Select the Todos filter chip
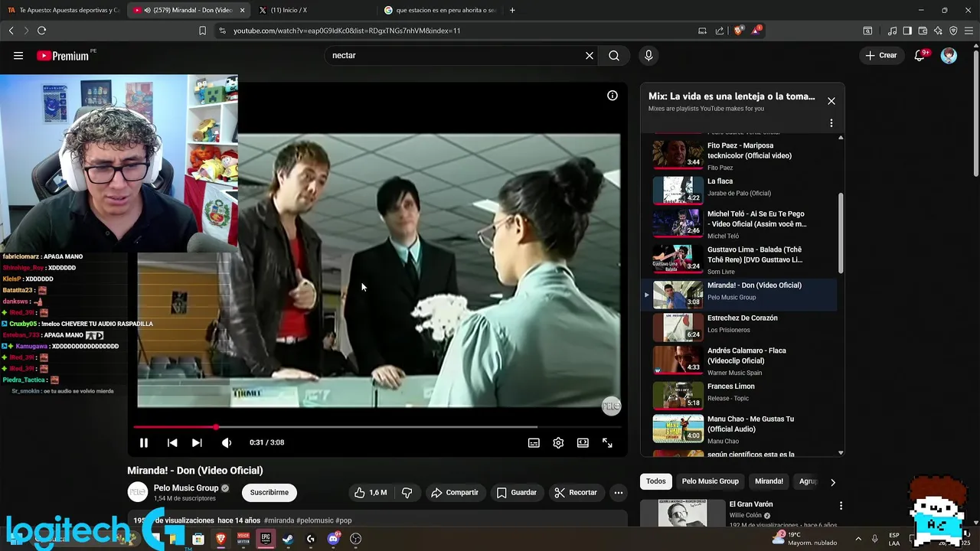This screenshot has width=980, height=551. (655, 481)
